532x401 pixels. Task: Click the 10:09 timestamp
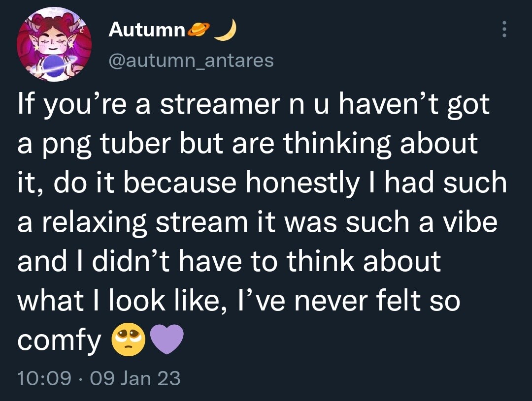pos(44,378)
